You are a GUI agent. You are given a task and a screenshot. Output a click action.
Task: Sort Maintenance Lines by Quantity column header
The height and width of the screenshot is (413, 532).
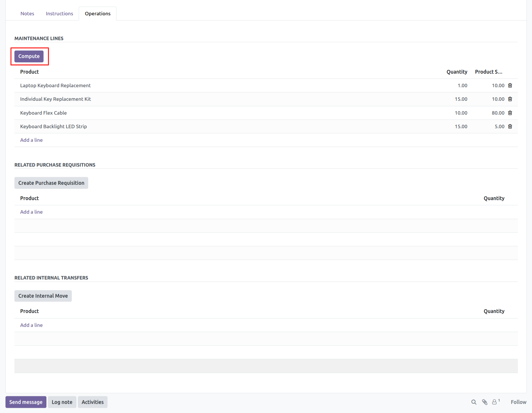point(457,72)
